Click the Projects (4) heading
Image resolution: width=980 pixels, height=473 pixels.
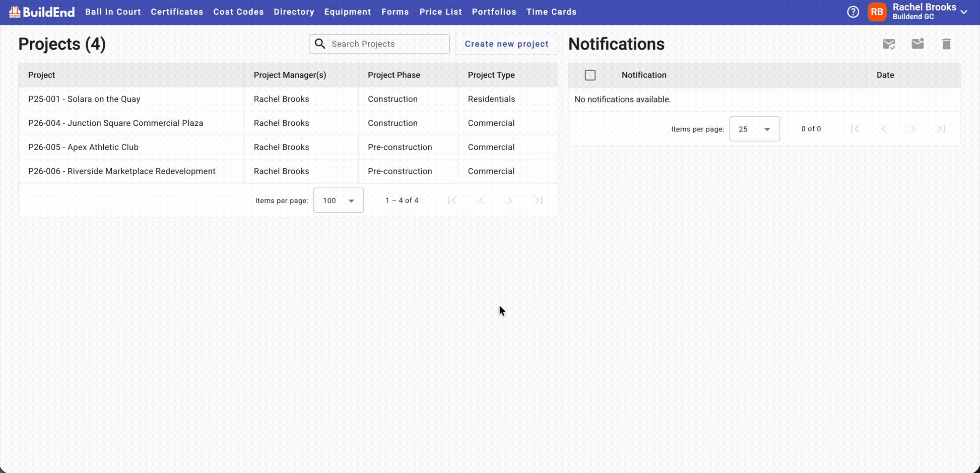click(x=62, y=44)
